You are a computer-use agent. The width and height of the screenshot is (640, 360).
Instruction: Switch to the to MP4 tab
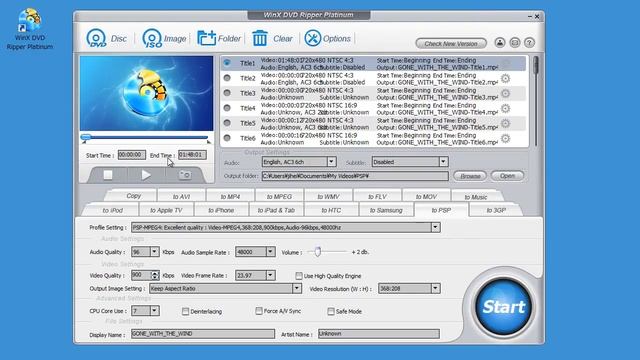(230, 196)
